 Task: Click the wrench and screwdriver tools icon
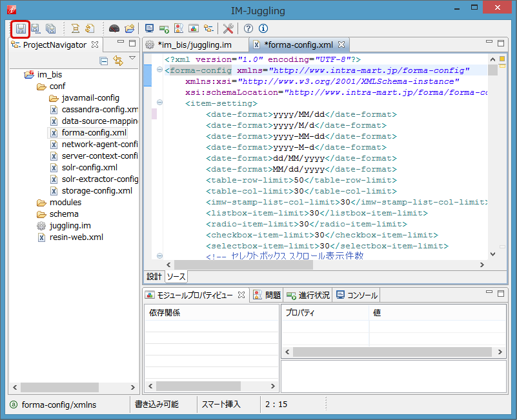(228, 28)
